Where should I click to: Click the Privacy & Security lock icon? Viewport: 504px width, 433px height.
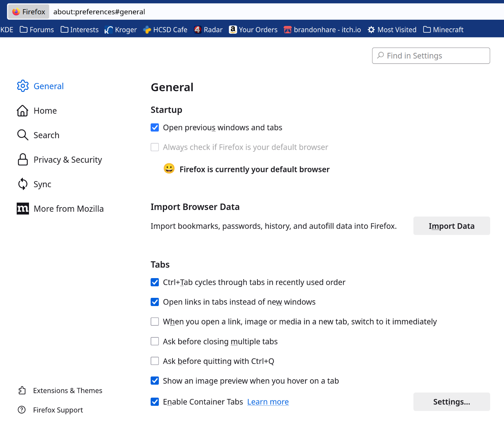point(23,160)
